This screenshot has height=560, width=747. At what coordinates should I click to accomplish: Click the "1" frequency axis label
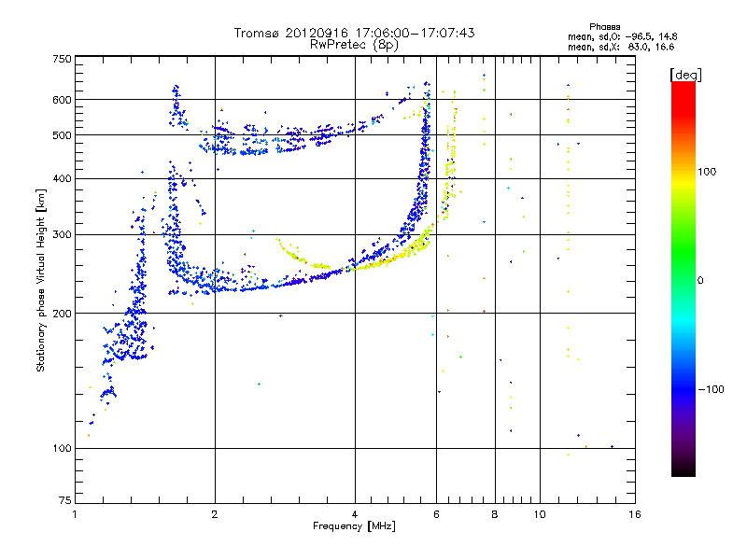point(75,514)
